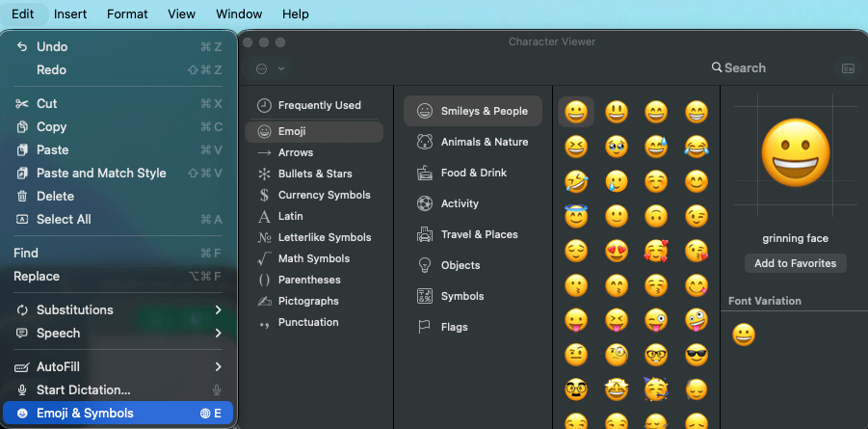868x429 pixels.
Task: Select the Frequently Used category
Action: pos(314,105)
